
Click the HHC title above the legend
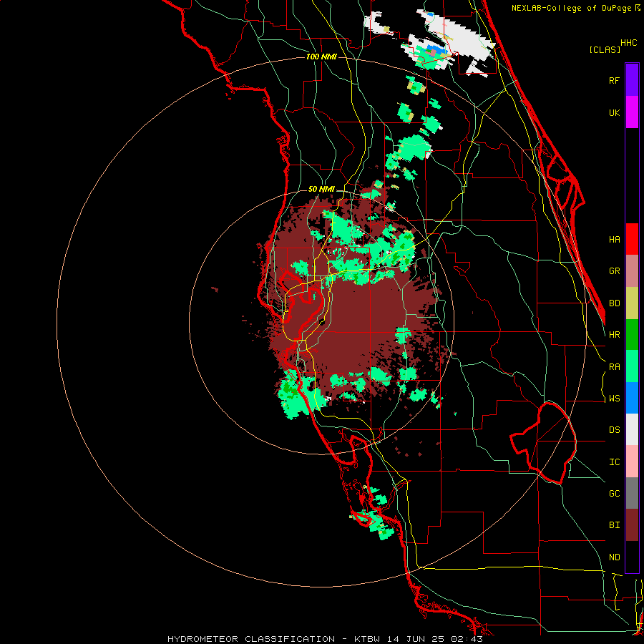pyautogui.click(x=628, y=43)
